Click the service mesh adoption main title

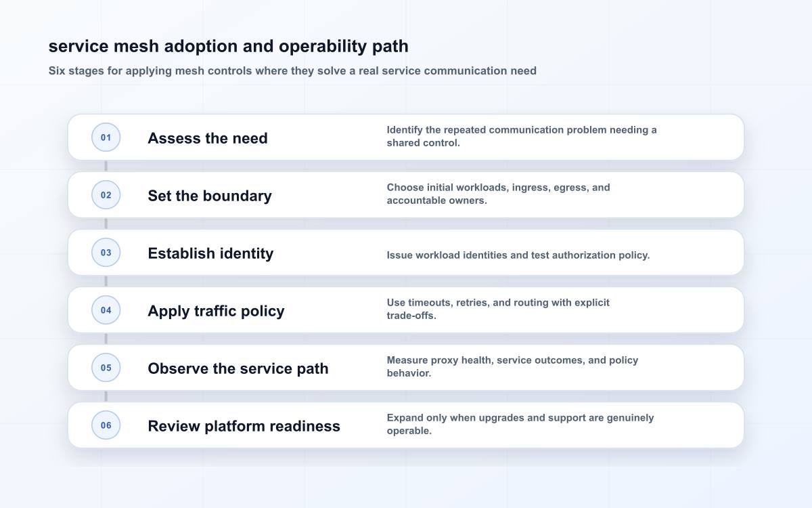(x=229, y=46)
